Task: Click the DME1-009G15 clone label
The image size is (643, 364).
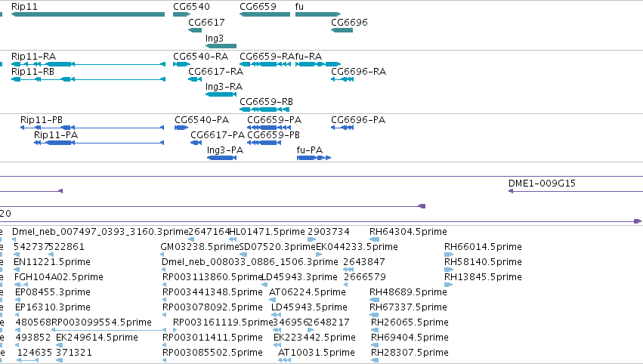Action: [542, 184]
